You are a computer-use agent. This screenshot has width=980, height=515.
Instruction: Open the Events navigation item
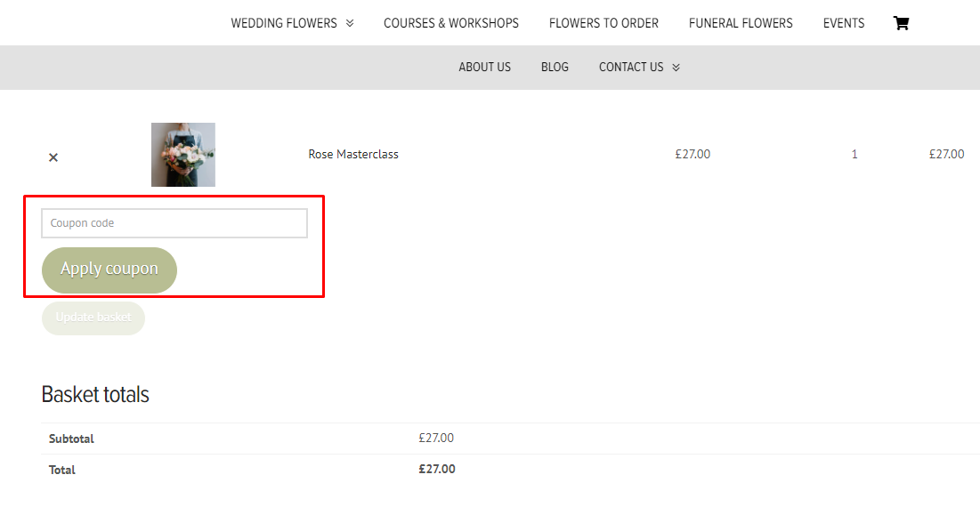point(843,23)
